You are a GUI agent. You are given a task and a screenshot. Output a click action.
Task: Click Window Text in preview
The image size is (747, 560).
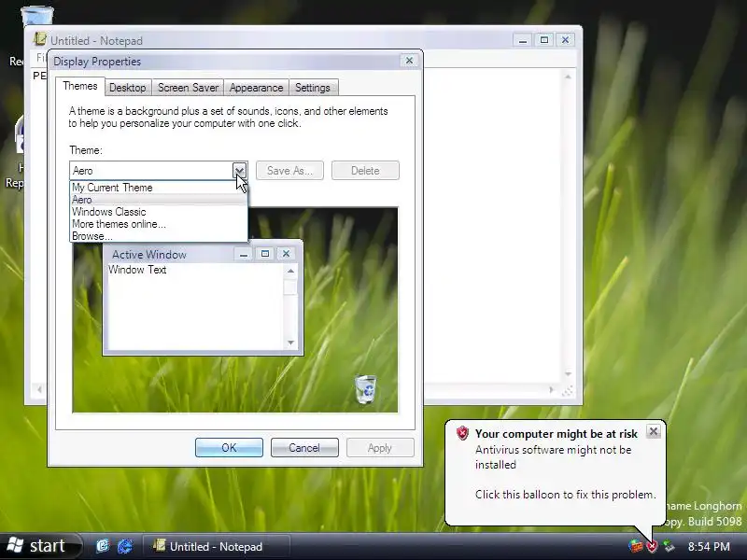(137, 270)
